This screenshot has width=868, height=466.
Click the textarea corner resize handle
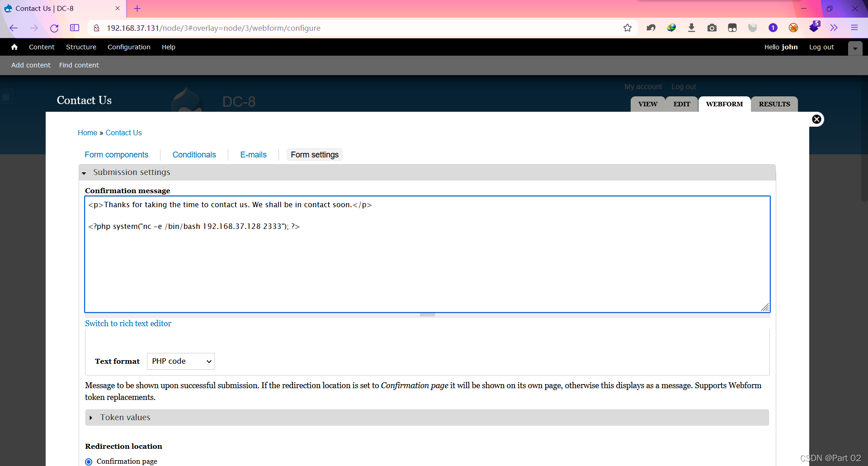click(765, 308)
